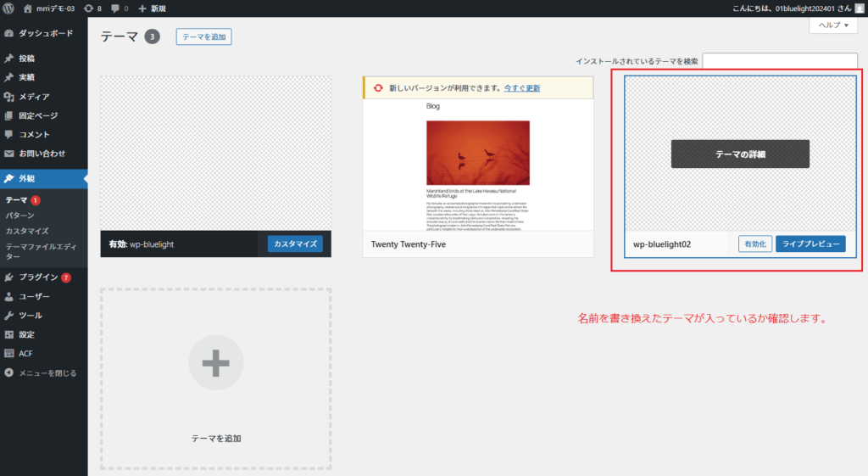Viewport: 868px width, 476px height.
Task: Select パターン in the 外観 submenu
Action: 20,216
